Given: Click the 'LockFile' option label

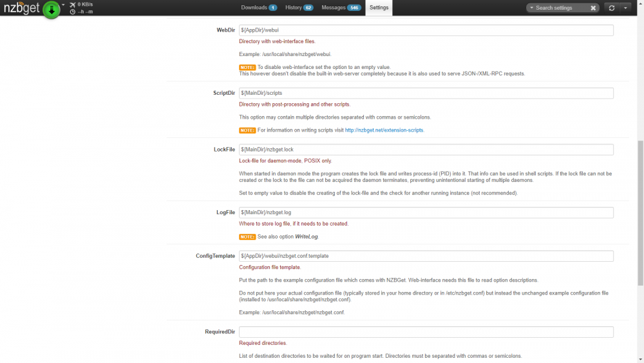Looking at the screenshot, I should click(224, 149).
